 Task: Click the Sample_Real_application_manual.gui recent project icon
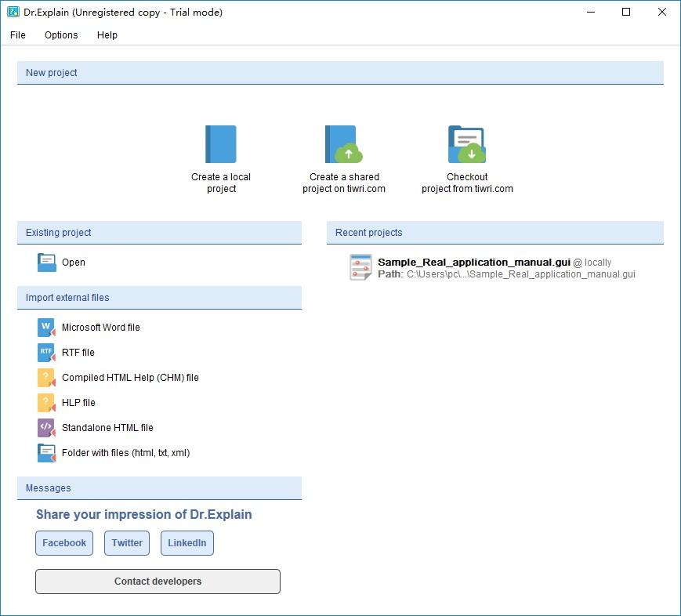[361, 267]
